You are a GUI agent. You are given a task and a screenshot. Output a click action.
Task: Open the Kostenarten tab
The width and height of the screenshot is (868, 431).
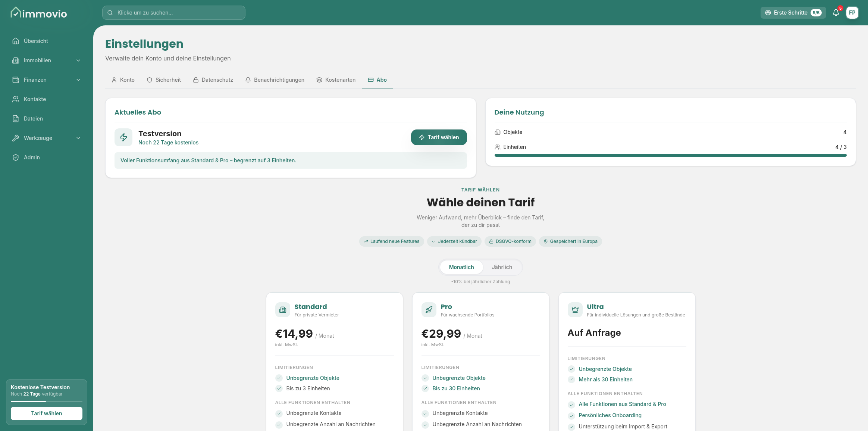pos(336,80)
